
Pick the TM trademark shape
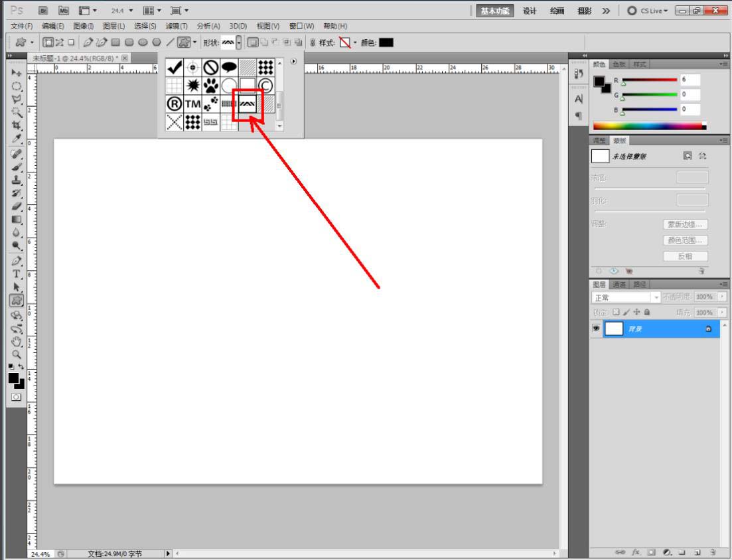pos(193,104)
